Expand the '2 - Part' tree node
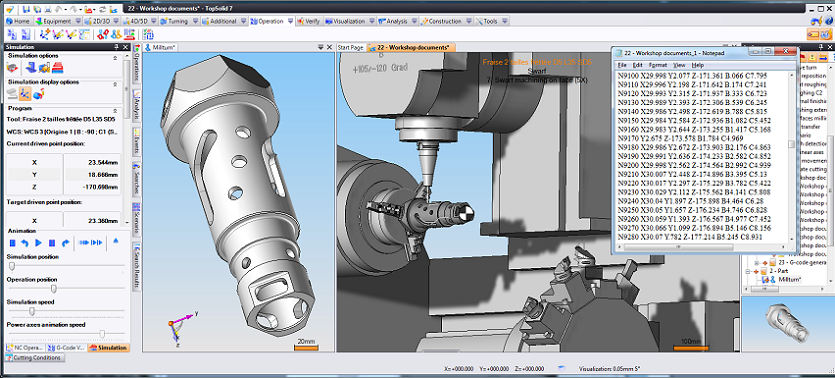This screenshot has height=378, width=835. coord(749,271)
